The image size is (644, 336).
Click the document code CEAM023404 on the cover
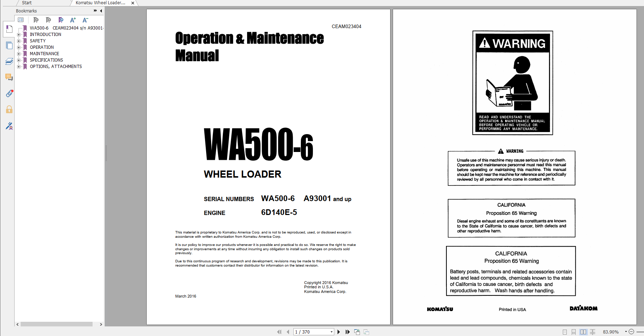[x=346, y=26]
